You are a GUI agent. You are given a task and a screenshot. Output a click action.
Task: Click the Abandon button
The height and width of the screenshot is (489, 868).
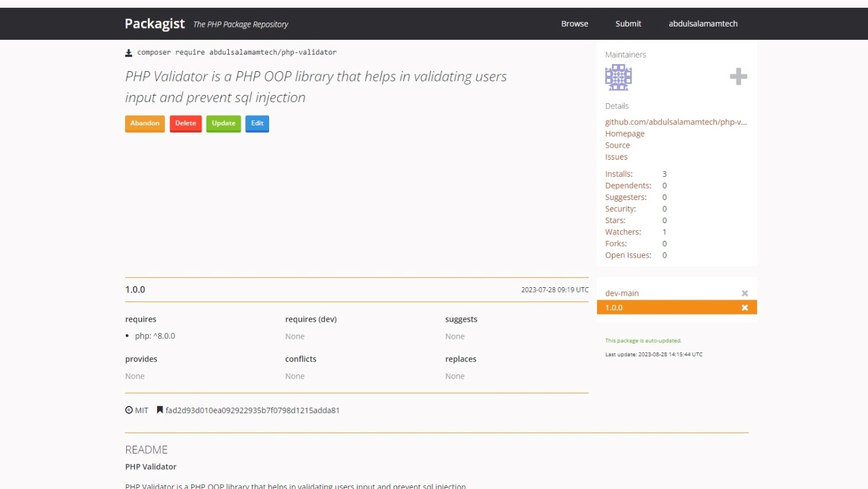pyautogui.click(x=145, y=123)
